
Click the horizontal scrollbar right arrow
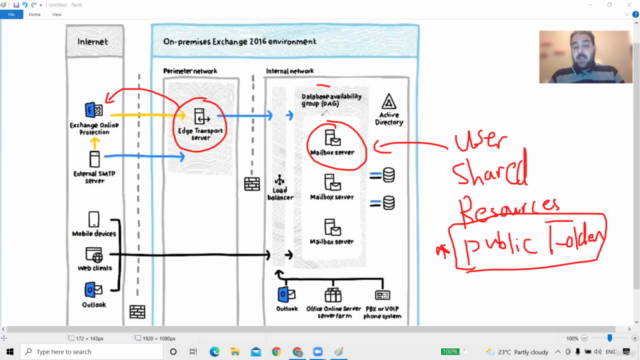pos(629,329)
